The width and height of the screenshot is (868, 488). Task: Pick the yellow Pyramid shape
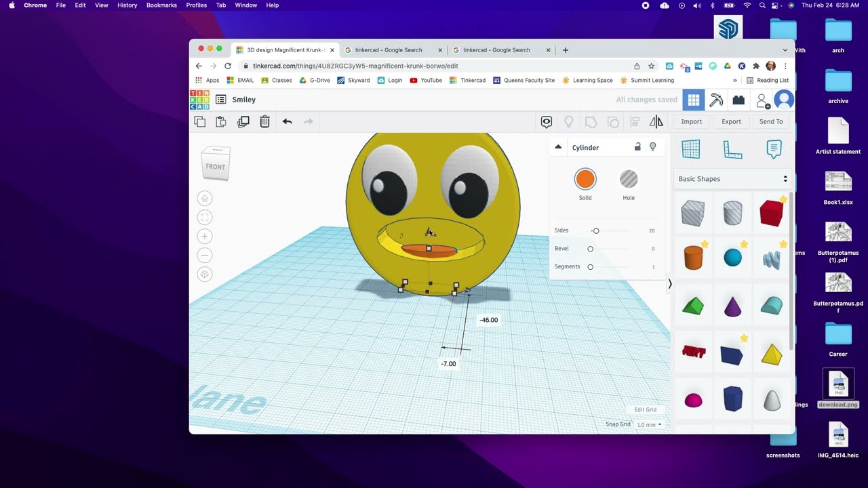click(x=772, y=354)
